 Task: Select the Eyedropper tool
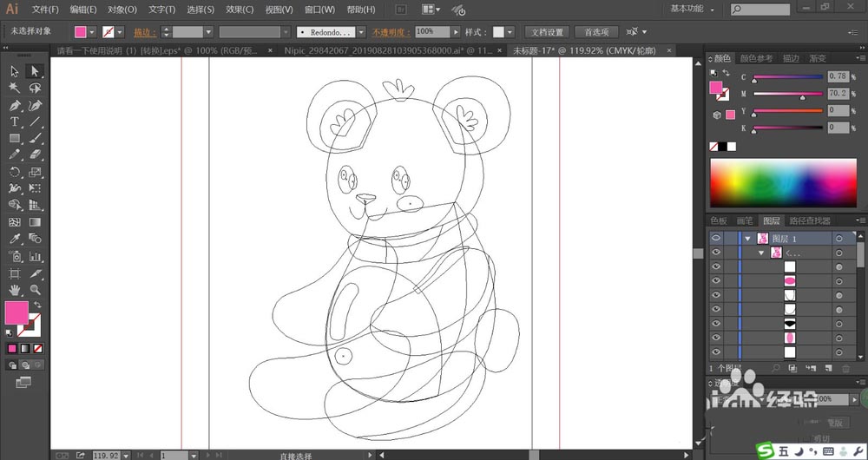click(15, 240)
